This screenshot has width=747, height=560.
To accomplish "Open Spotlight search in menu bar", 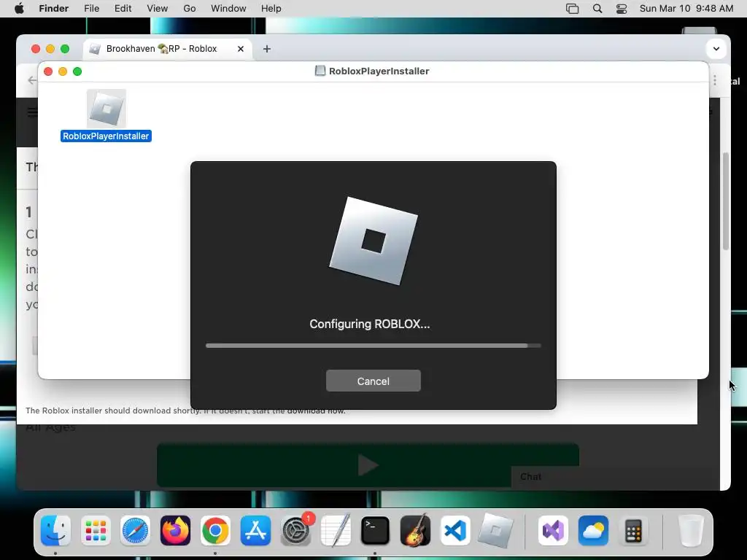I will pyautogui.click(x=597, y=9).
